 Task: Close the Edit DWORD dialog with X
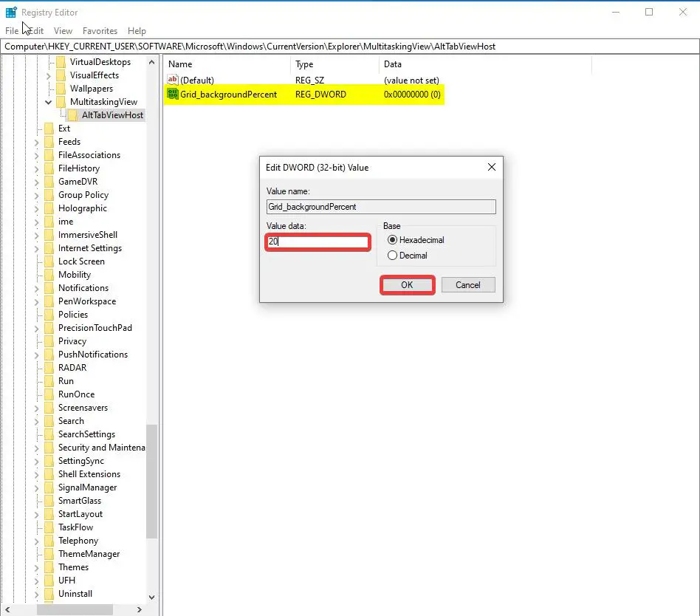click(492, 167)
